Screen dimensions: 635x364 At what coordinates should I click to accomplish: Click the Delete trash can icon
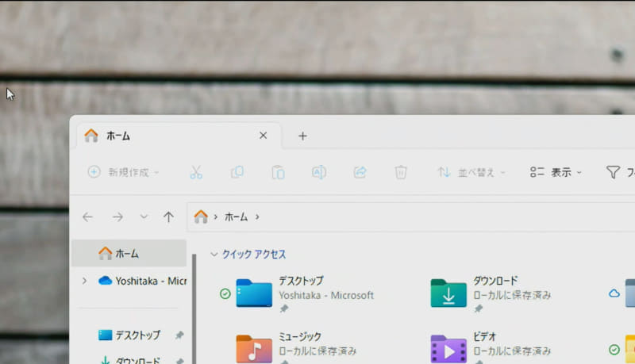point(401,172)
